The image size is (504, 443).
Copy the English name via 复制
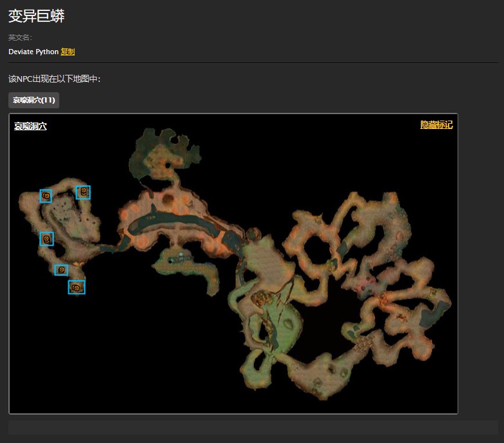[x=68, y=52]
